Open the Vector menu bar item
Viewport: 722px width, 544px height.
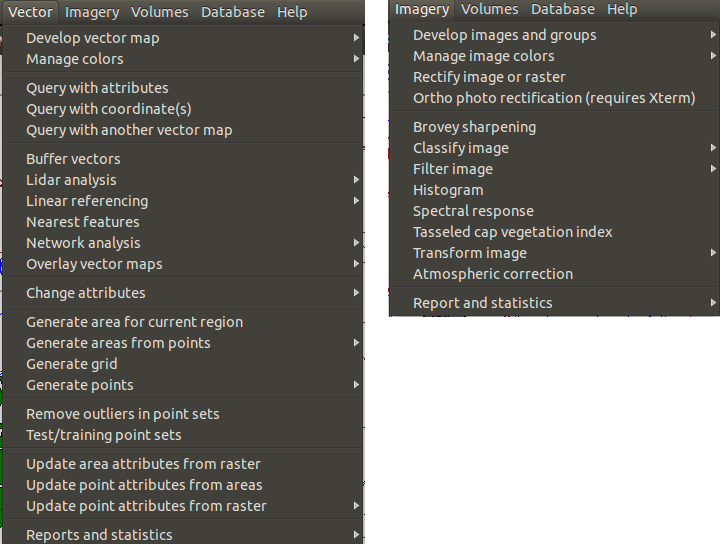30,12
